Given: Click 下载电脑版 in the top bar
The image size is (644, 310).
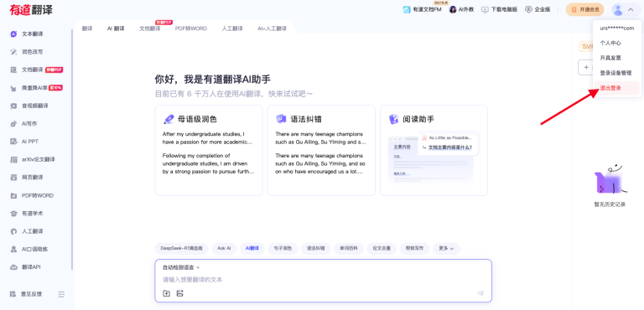Looking at the screenshot, I should (x=500, y=9).
